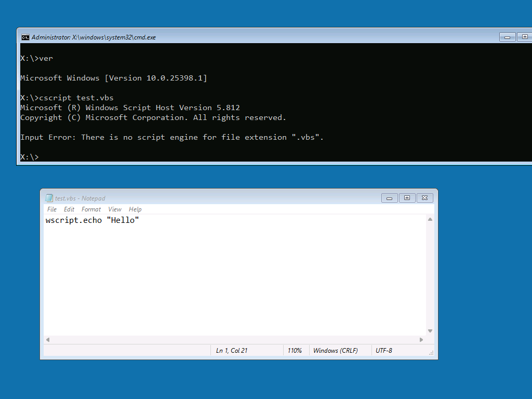Click the Notepad window resize grip
Viewport: 532px width, 399px height.
(x=431, y=353)
